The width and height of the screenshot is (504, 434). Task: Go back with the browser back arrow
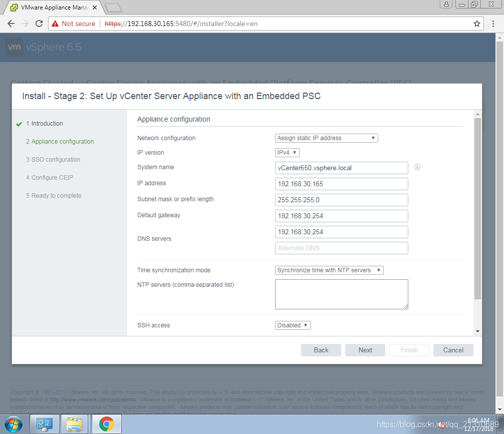[x=11, y=24]
